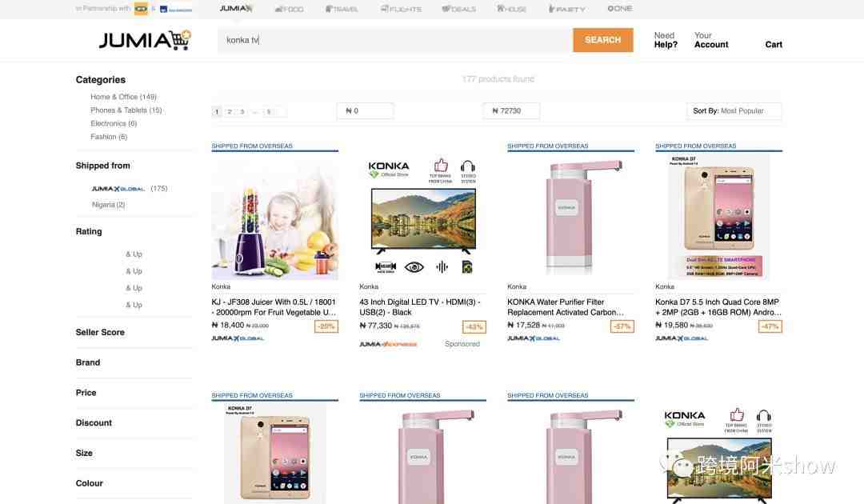This screenshot has height=504, width=864.
Task: Click the -43% discount badge
Action: [474, 326]
